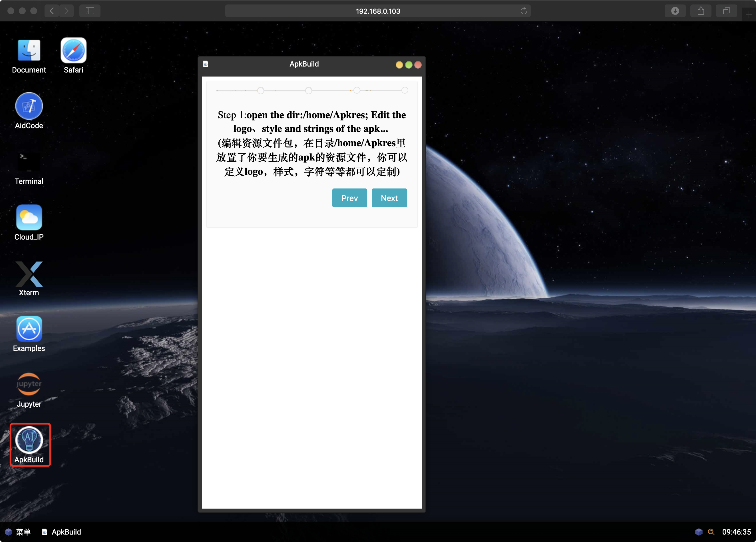
Task: Open the Examples app icon
Action: coord(29,329)
